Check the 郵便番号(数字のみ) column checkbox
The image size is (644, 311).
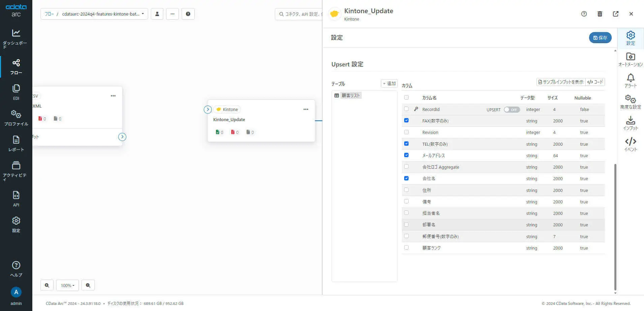point(406,236)
